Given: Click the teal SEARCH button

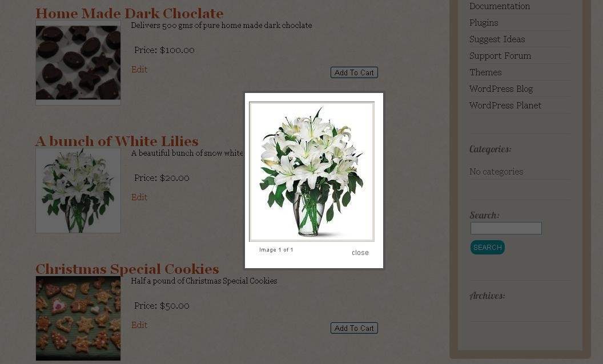Looking at the screenshot, I should pos(488,248).
